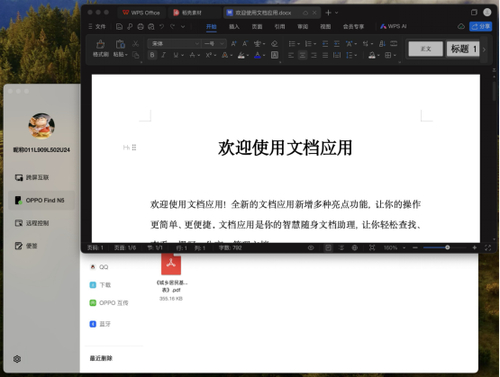
Task: Click the undo arrow
Action: click(x=162, y=27)
